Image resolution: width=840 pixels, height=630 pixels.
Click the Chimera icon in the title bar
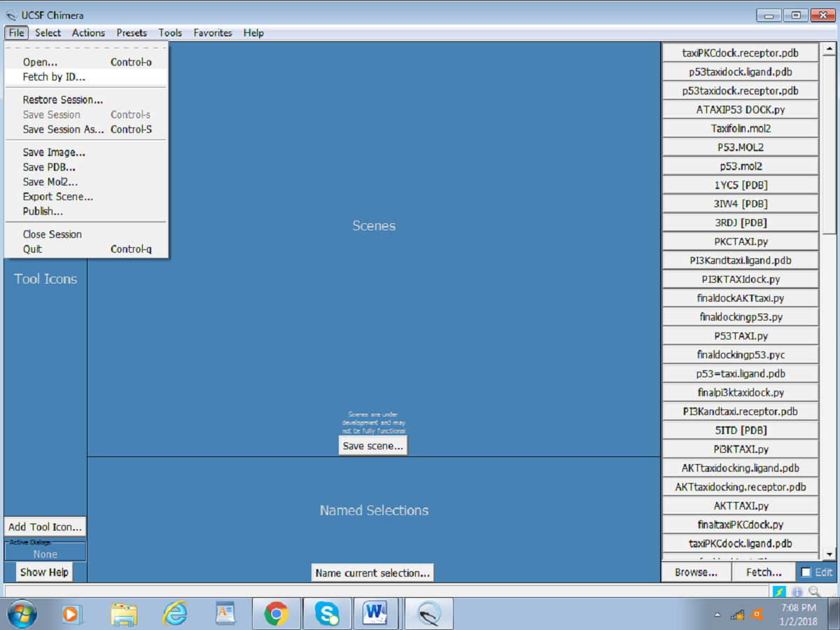12,15
